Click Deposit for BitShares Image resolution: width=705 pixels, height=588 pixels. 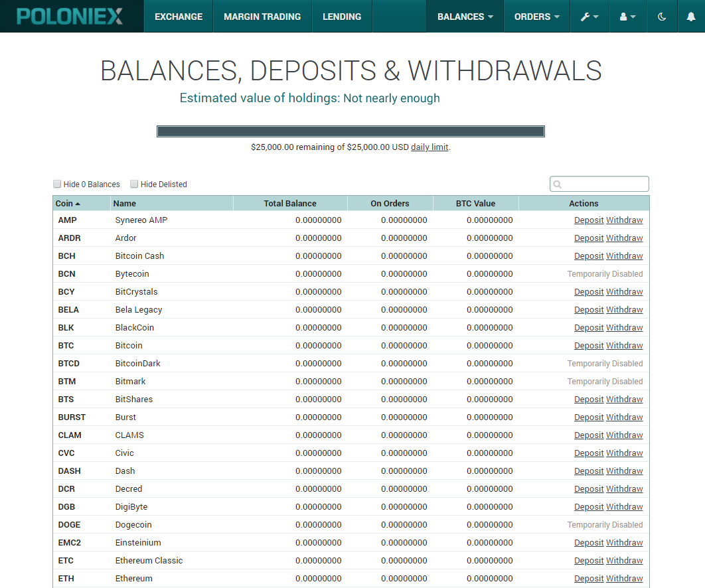589,400
